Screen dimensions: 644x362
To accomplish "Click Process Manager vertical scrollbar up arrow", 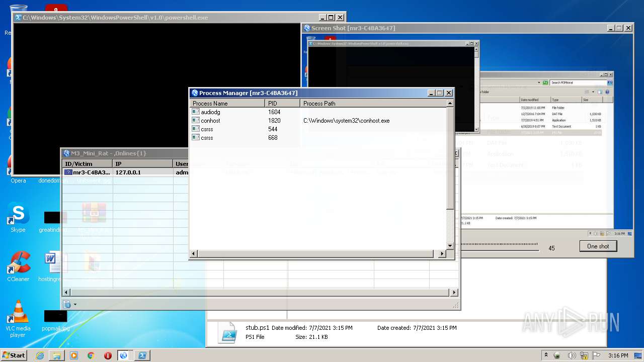I will point(450,103).
